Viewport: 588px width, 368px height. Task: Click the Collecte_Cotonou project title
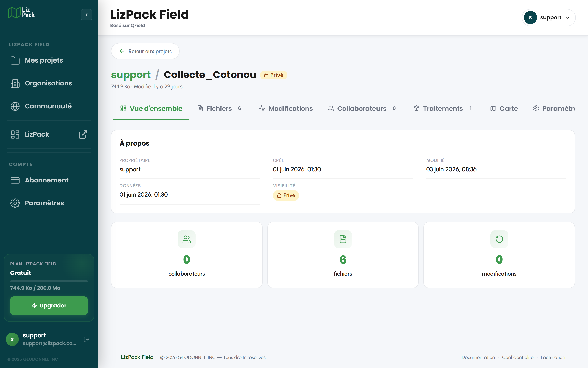[210, 75]
